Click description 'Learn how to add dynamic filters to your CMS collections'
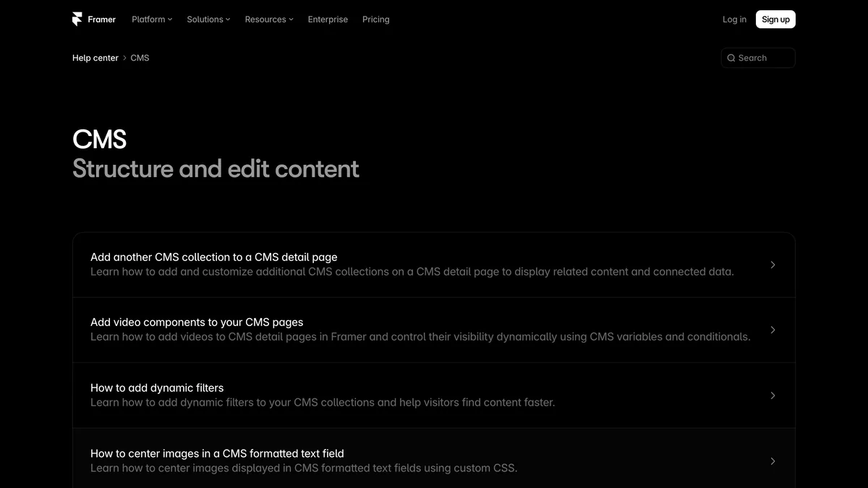868x488 pixels. click(x=323, y=402)
